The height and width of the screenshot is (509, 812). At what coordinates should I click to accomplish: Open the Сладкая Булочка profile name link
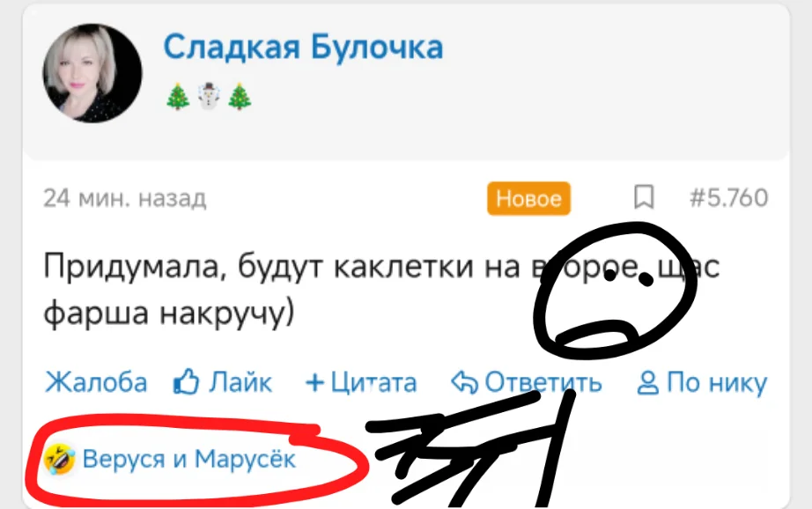click(x=303, y=48)
